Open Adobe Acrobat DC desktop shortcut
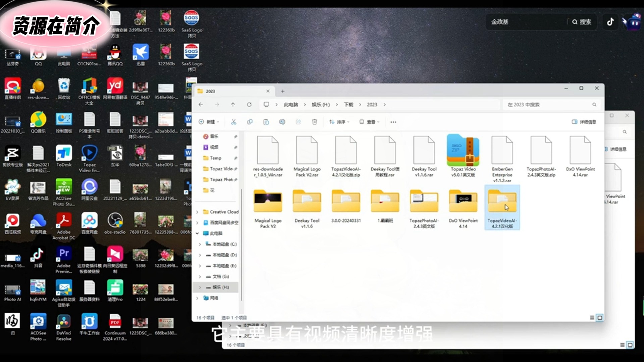This screenshot has width=644, height=362. (x=64, y=226)
